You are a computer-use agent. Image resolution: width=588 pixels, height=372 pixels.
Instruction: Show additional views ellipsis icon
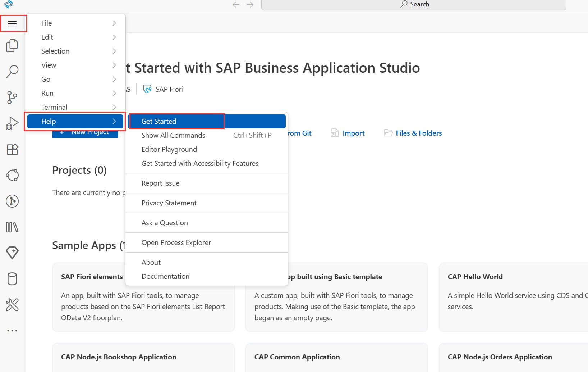pos(12,331)
